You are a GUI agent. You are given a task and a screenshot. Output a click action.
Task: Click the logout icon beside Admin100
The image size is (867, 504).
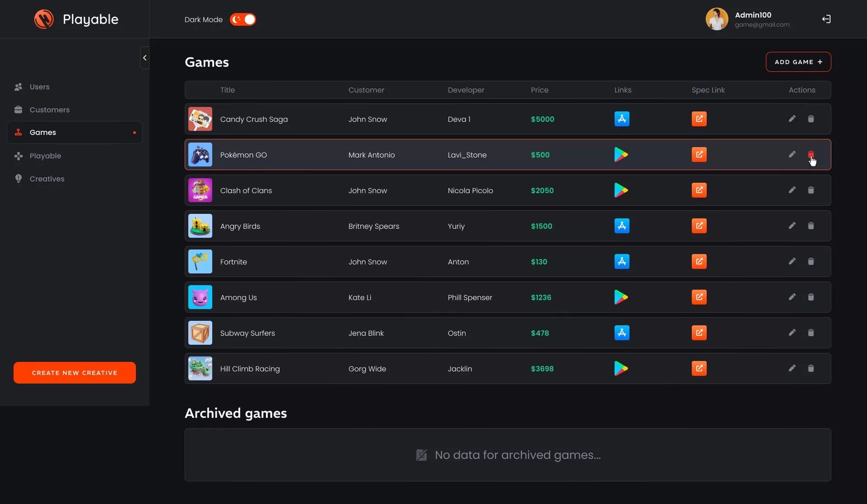click(x=826, y=19)
